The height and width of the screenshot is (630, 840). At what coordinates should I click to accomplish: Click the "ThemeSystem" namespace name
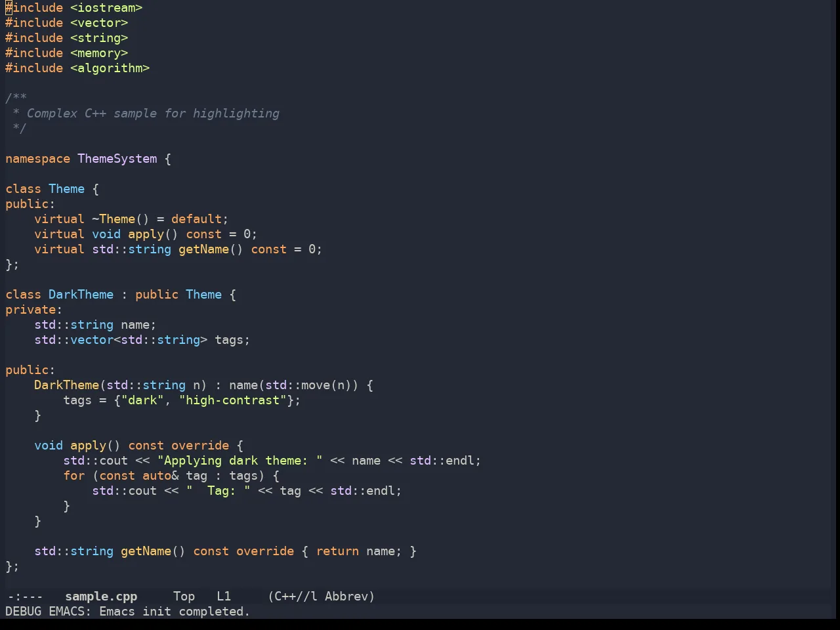(x=117, y=159)
